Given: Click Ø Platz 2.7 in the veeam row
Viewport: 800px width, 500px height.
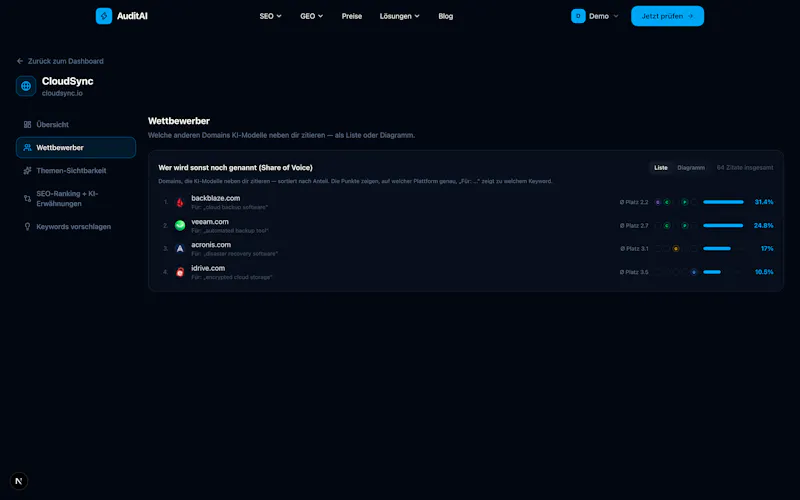Looking at the screenshot, I should pyautogui.click(x=634, y=226).
